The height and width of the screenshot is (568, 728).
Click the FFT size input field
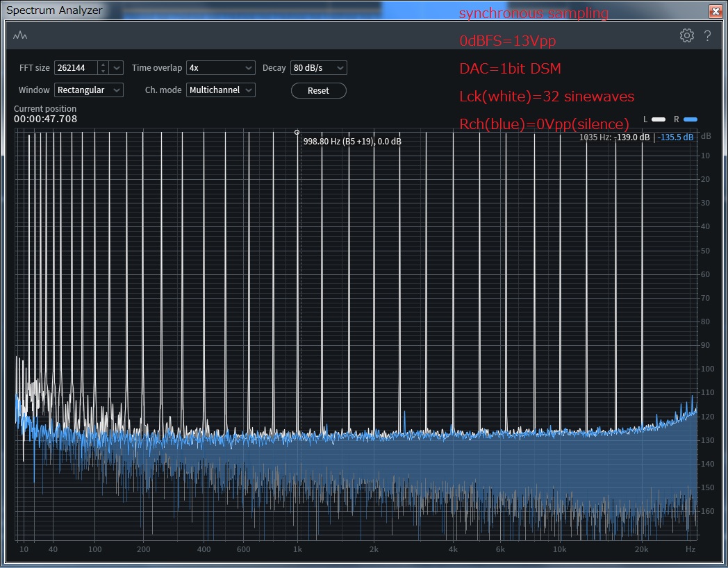coord(76,68)
